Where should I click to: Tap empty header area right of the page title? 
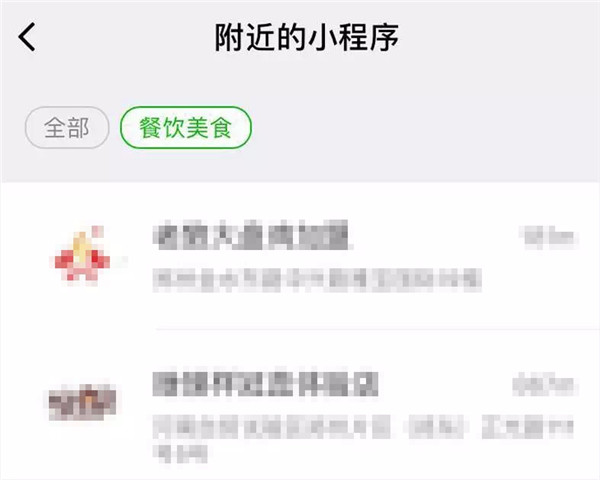click(497, 37)
